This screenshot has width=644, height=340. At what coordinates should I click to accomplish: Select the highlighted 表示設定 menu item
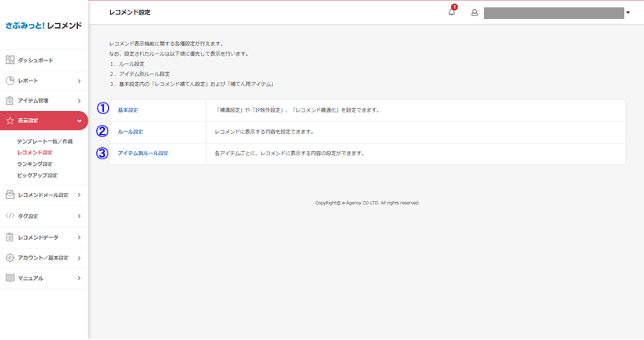coord(44,121)
